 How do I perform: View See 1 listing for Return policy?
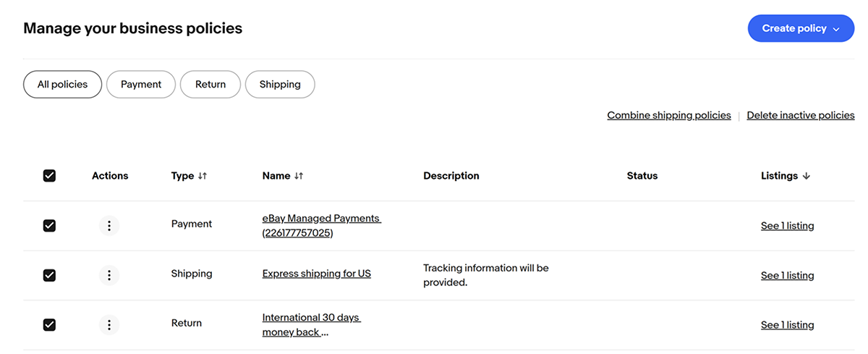[787, 325]
